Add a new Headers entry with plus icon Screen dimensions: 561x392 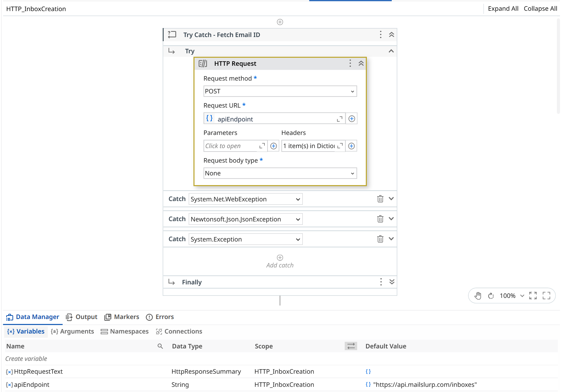(351, 146)
